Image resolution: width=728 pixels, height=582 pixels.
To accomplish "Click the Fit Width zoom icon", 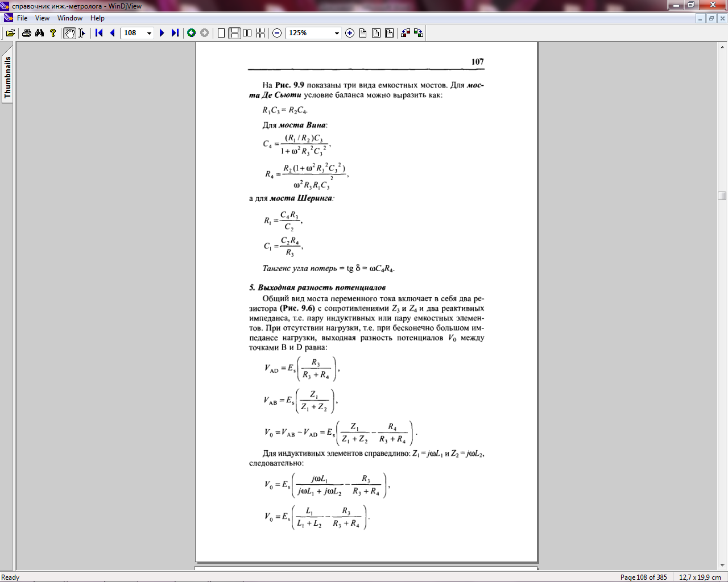I will click(x=389, y=33).
